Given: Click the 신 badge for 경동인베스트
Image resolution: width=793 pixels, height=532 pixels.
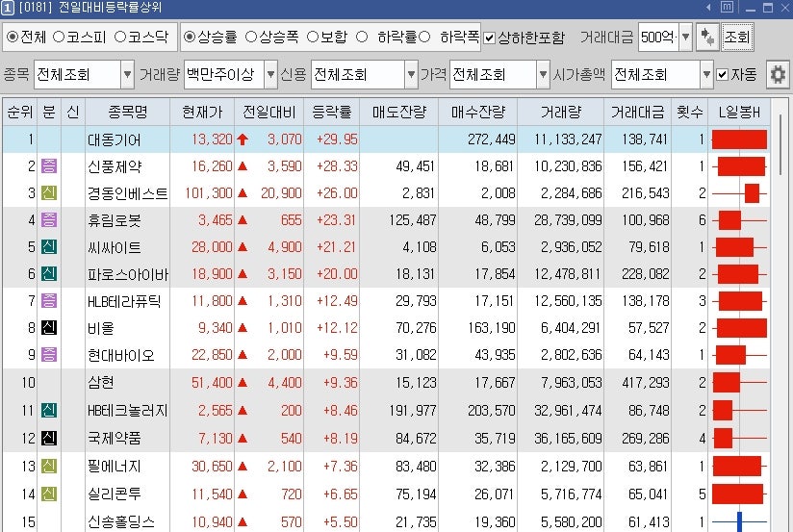Looking at the screenshot, I should tap(49, 192).
